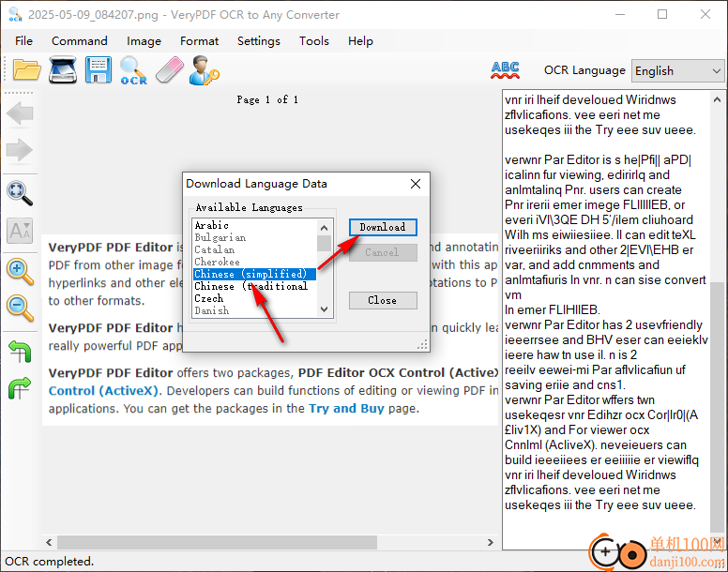
Task: Click language list scroll down arrow
Action: coord(324,309)
